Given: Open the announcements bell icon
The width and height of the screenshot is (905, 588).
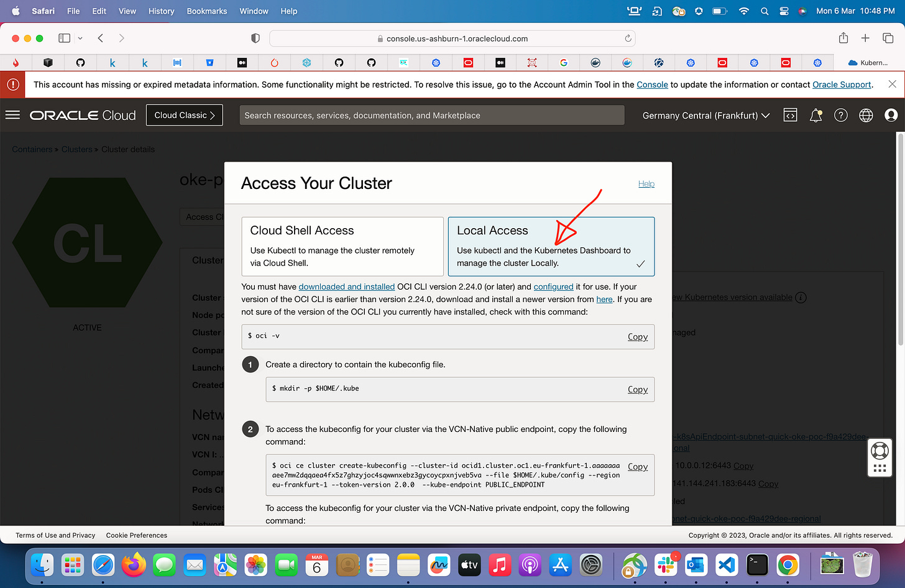Looking at the screenshot, I should pos(815,115).
